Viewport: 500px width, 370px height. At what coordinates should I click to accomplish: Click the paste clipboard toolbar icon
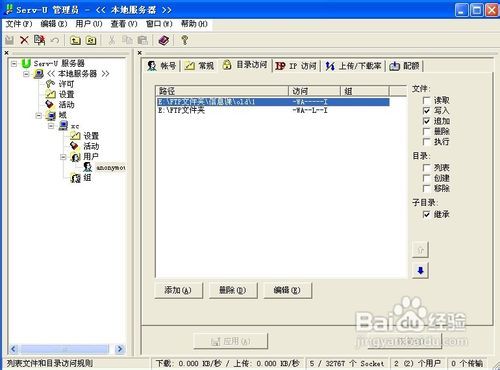point(143,40)
